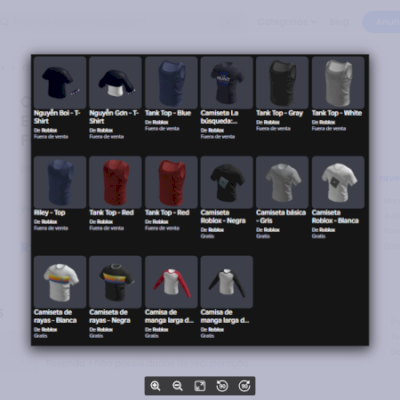Zoom out of the lightbox image
400x400 pixels.
pos(177,386)
